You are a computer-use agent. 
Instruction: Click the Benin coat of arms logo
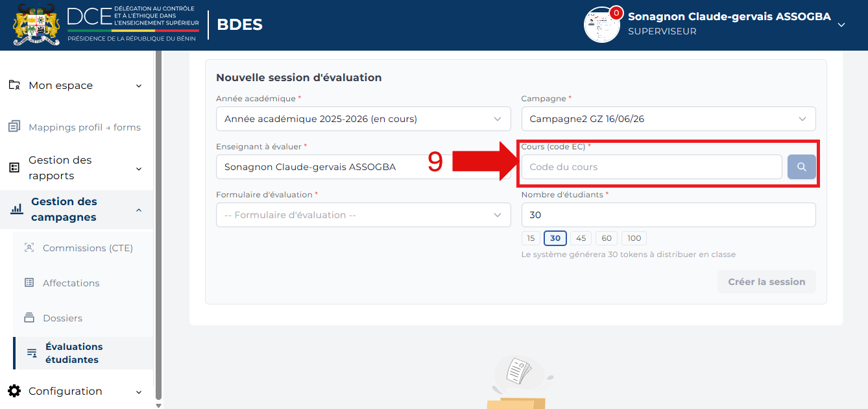(x=36, y=25)
